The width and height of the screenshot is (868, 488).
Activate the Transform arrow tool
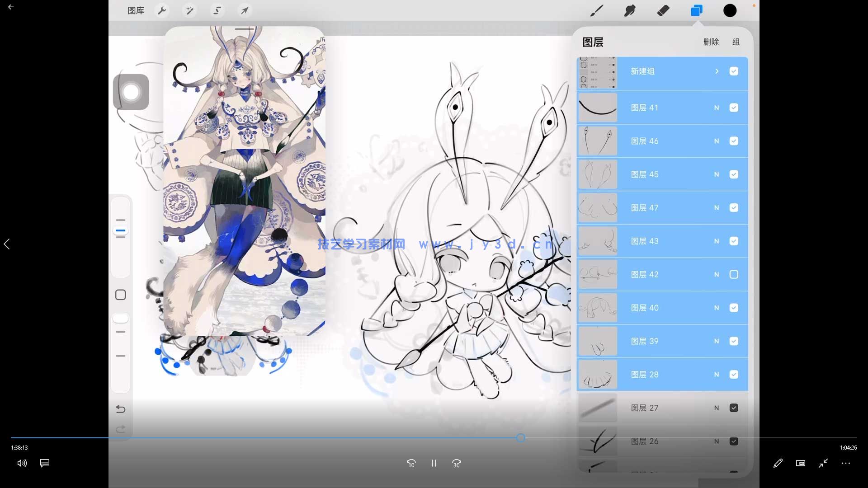pos(245,10)
